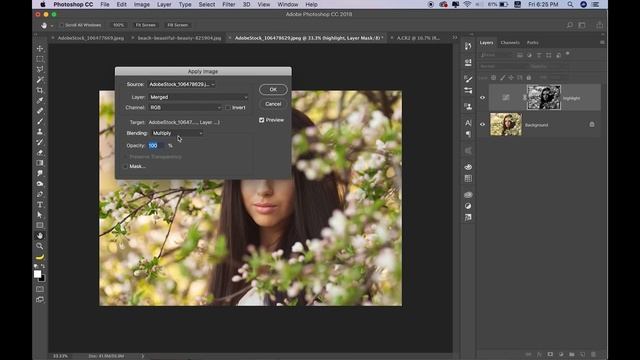Select the Gradient tool
The height and width of the screenshot is (360, 640).
click(x=40, y=163)
